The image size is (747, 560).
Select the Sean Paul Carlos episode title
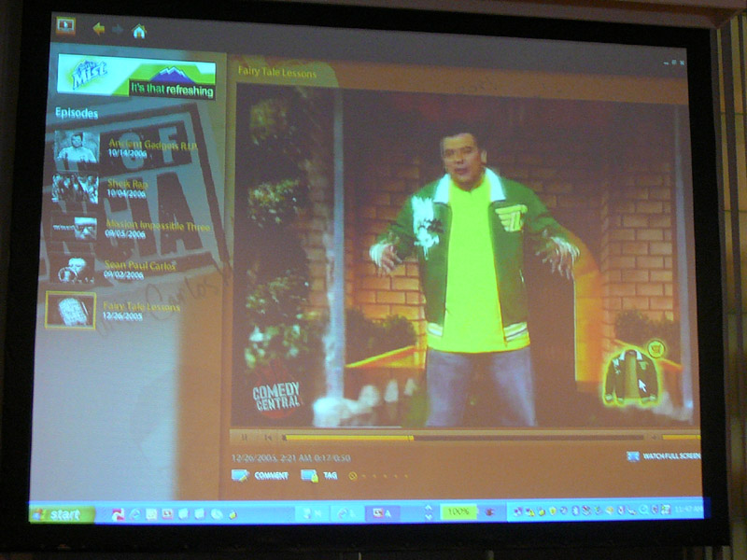(140, 265)
